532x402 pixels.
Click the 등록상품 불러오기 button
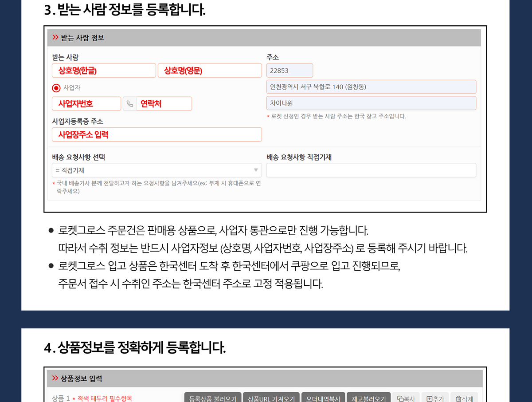pyautogui.click(x=213, y=398)
